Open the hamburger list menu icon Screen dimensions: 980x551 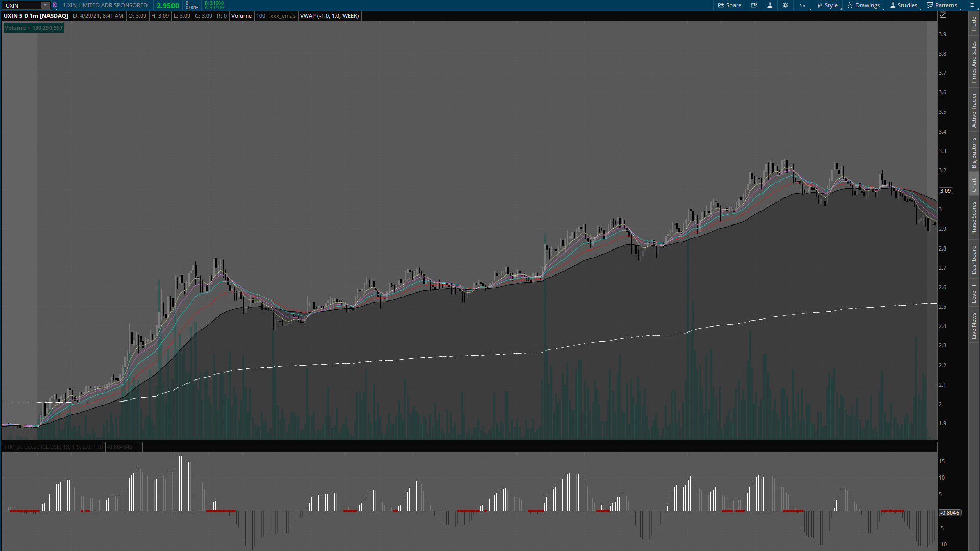971,5
